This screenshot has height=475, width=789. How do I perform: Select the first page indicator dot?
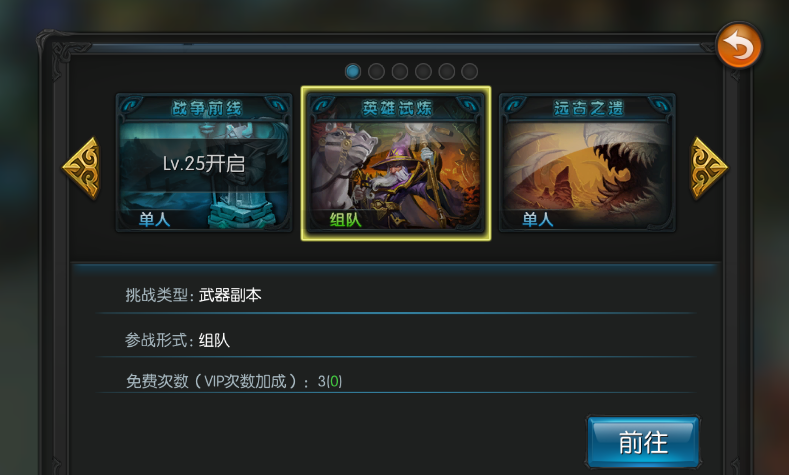[x=353, y=71]
